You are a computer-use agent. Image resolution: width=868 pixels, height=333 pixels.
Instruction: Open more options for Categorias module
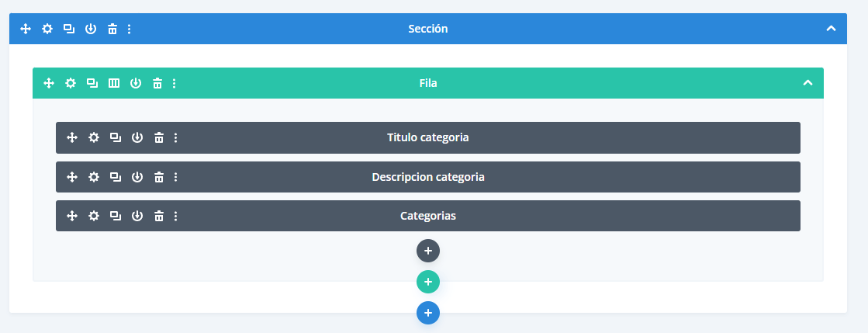[176, 216]
